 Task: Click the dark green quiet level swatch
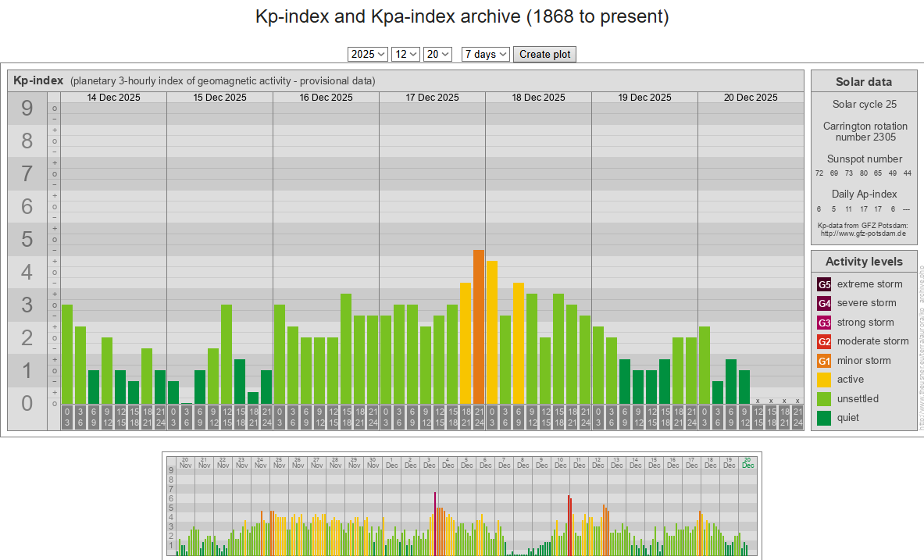(824, 418)
